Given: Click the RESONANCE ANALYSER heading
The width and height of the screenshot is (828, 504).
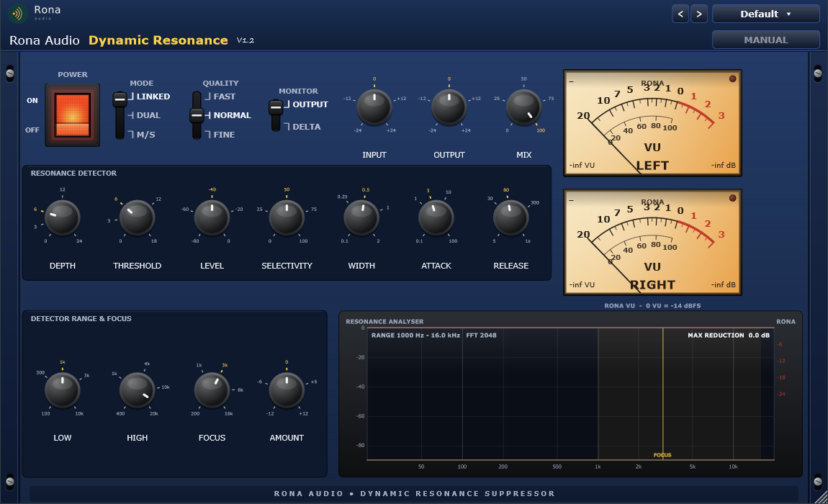Looking at the screenshot, I should coord(384,321).
